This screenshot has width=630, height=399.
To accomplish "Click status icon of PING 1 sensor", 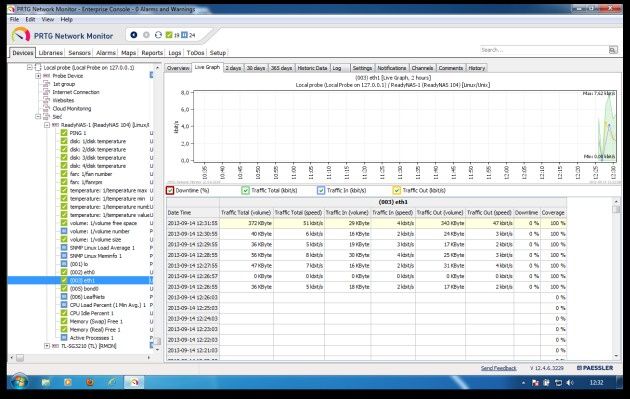I will (x=64, y=133).
